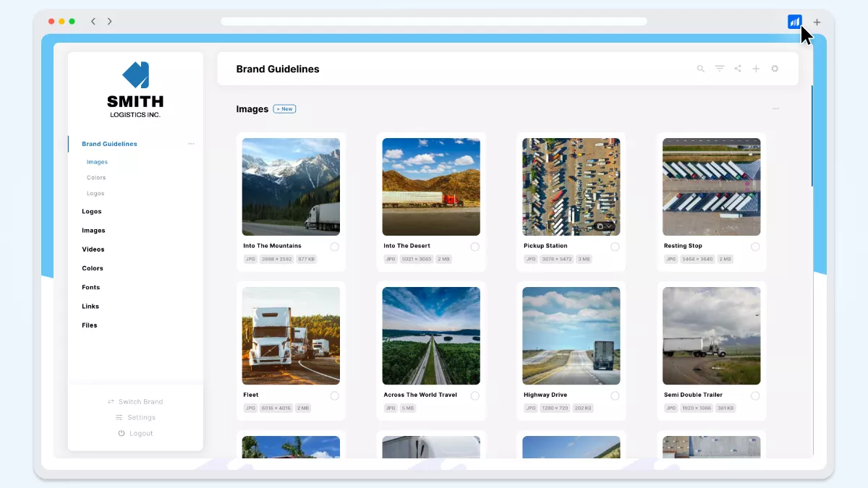The image size is (868, 488).
Task: Open search in Brand Guidelines header
Action: (x=700, y=69)
